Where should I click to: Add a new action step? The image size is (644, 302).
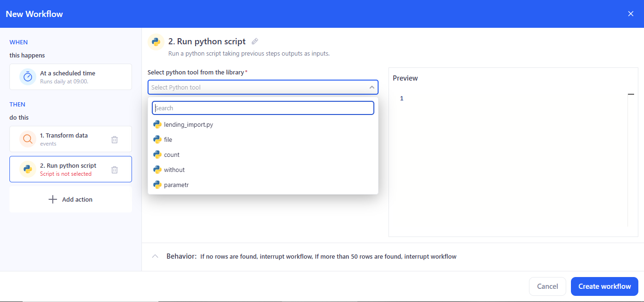pos(70,199)
